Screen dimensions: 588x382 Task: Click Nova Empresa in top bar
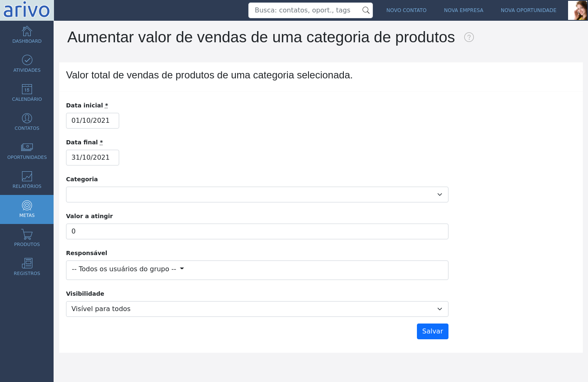[463, 10]
